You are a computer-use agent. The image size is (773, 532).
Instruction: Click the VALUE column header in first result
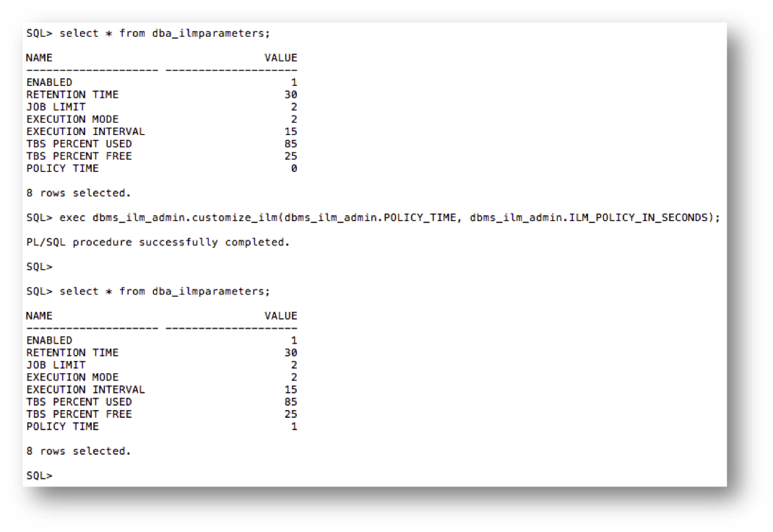tap(280, 58)
